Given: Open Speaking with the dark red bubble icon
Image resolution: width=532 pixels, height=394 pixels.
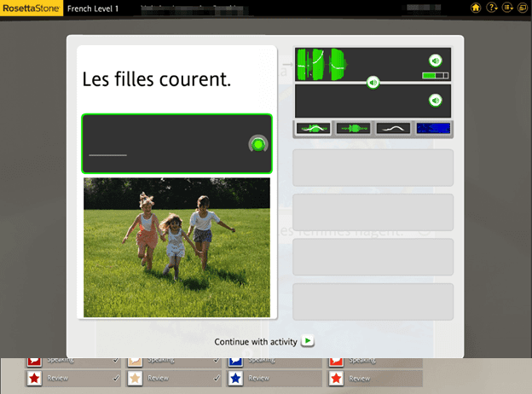Looking at the screenshot, I should 73,362.
